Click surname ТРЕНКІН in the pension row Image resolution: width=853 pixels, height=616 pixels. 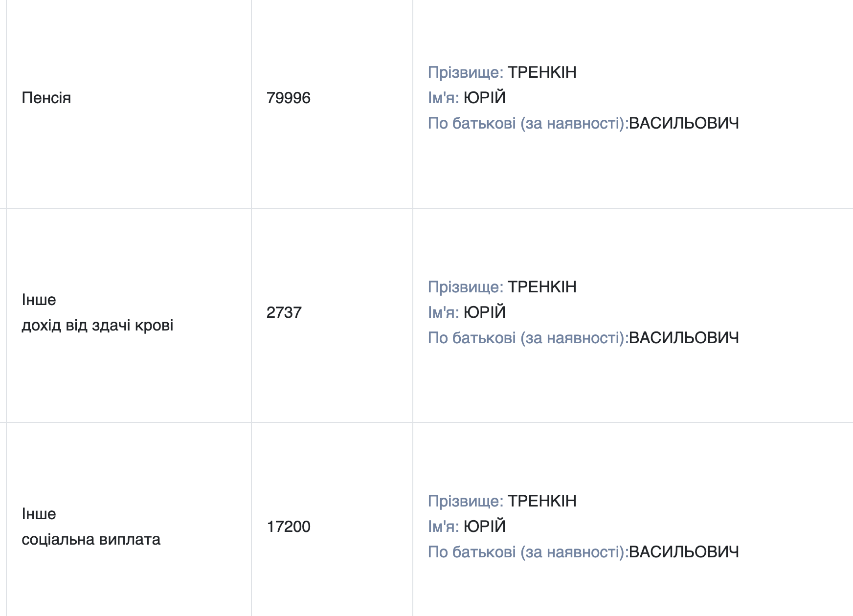[542, 72]
